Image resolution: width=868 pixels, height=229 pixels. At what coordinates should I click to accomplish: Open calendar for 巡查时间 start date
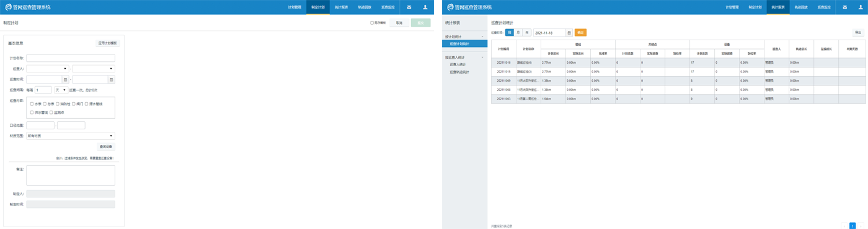pos(66,80)
